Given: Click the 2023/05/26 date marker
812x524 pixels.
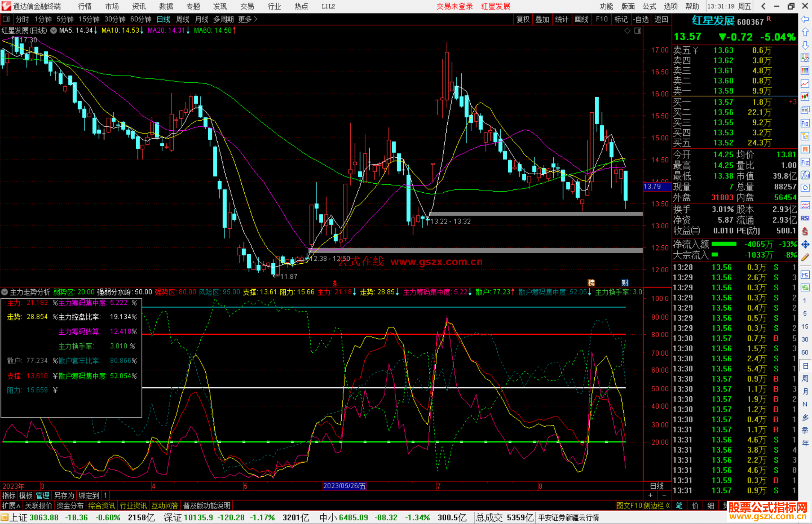Looking at the screenshot, I should click(x=344, y=486).
